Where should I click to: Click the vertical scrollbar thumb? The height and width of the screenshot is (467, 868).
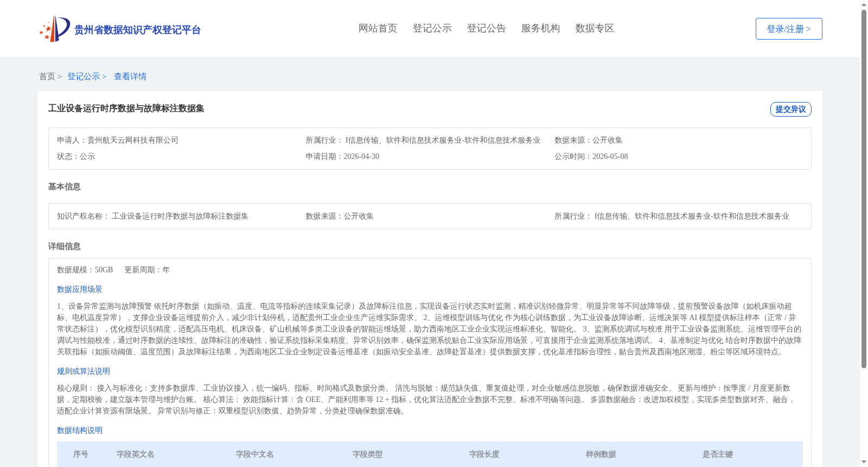pyautogui.click(x=864, y=189)
